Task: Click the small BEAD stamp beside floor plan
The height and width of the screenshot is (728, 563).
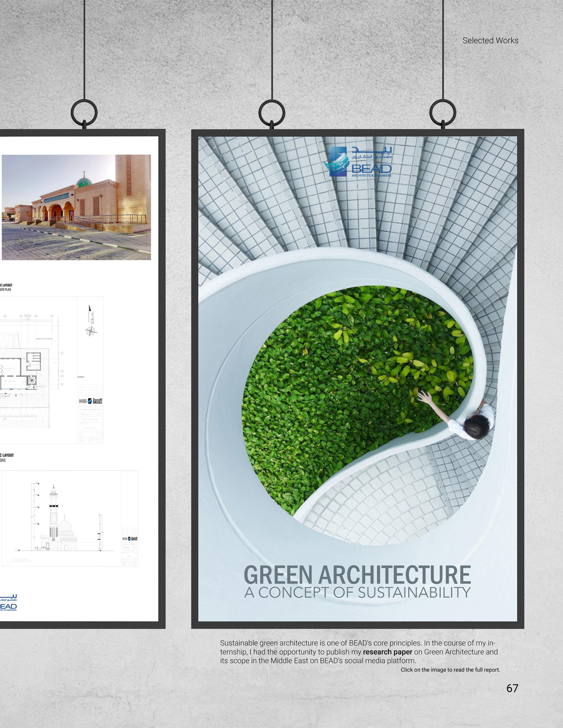Action: (x=95, y=401)
